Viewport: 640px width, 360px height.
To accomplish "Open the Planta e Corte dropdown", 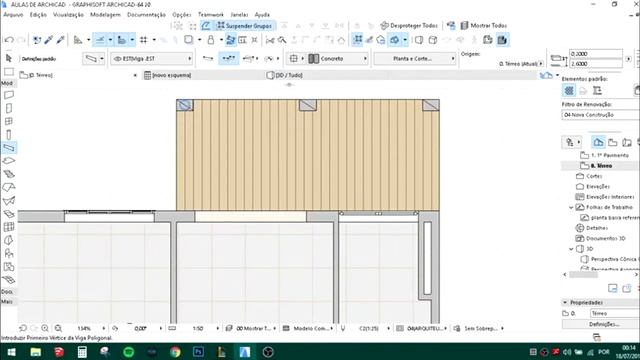I will tap(415, 59).
